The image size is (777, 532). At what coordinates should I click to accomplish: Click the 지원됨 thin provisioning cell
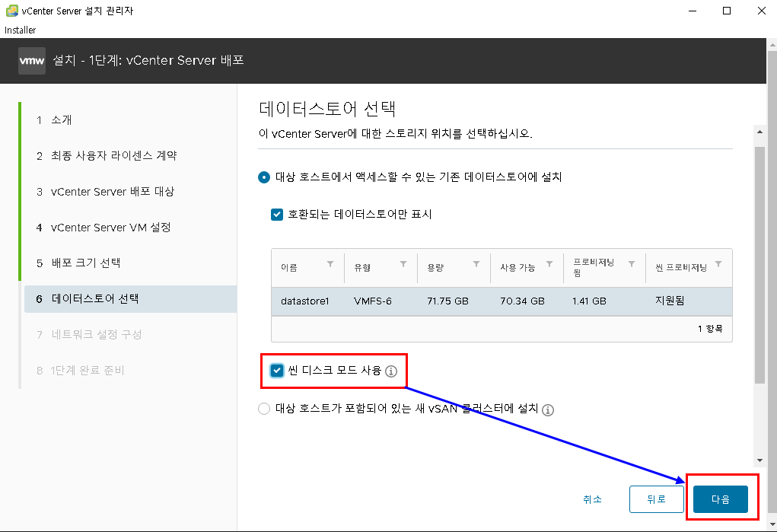[670, 301]
